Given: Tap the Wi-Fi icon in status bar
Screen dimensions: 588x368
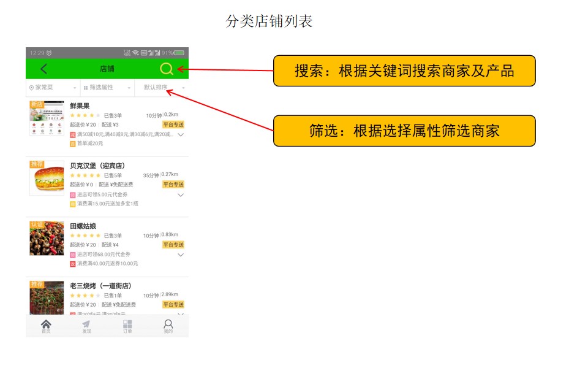Looking at the screenshot, I should coord(135,53).
